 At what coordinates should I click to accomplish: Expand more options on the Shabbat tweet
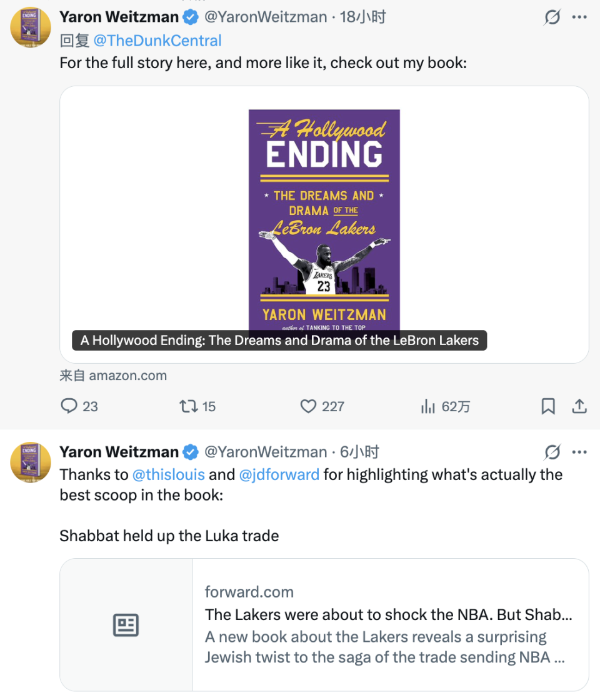[579, 452]
